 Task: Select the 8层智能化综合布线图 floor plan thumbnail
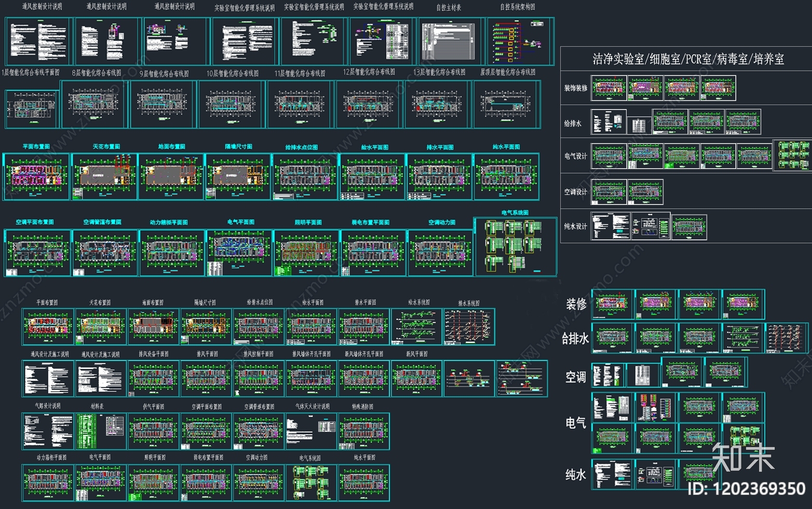point(94,104)
